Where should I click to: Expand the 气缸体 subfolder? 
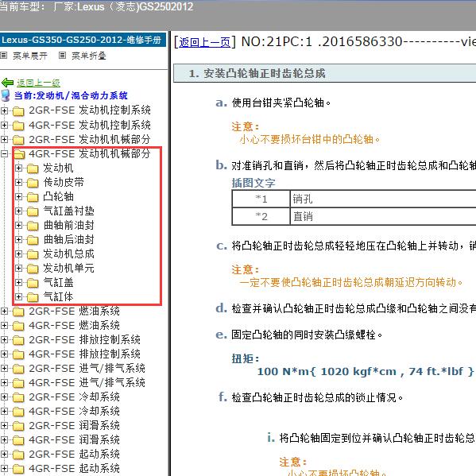point(18,296)
